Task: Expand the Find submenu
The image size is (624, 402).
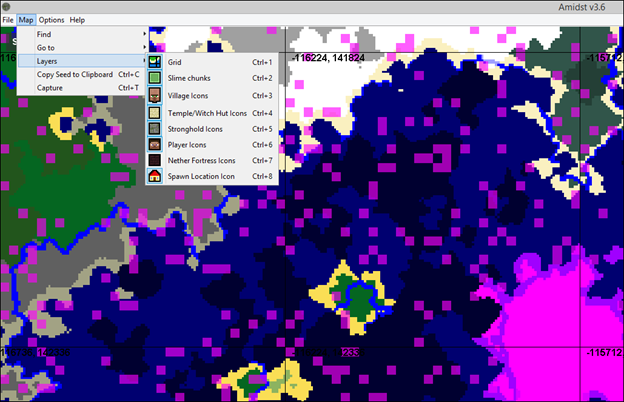Action: 83,34
